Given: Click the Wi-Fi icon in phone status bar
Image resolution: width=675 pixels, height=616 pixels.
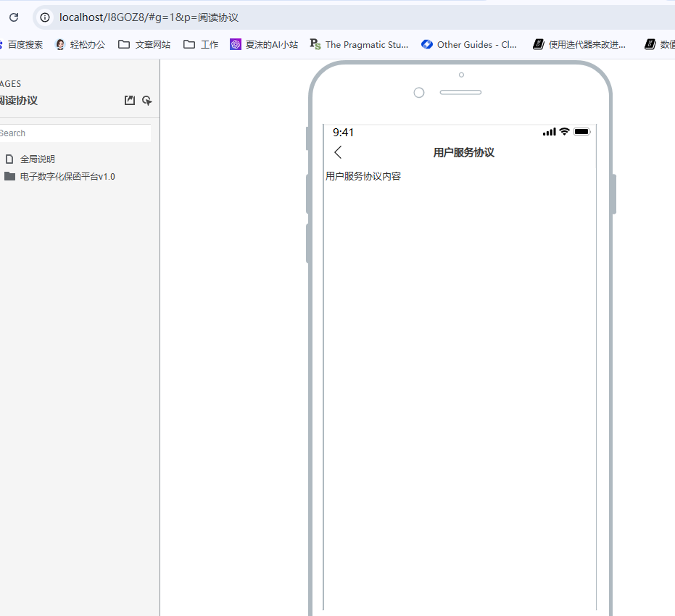Looking at the screenshot, I should [x=564, y=132].
